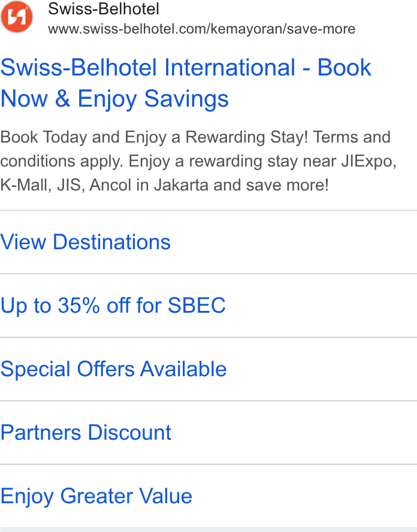
Task: Click 'Rewarding Stay!' in the description
Action: coord(247,137)
